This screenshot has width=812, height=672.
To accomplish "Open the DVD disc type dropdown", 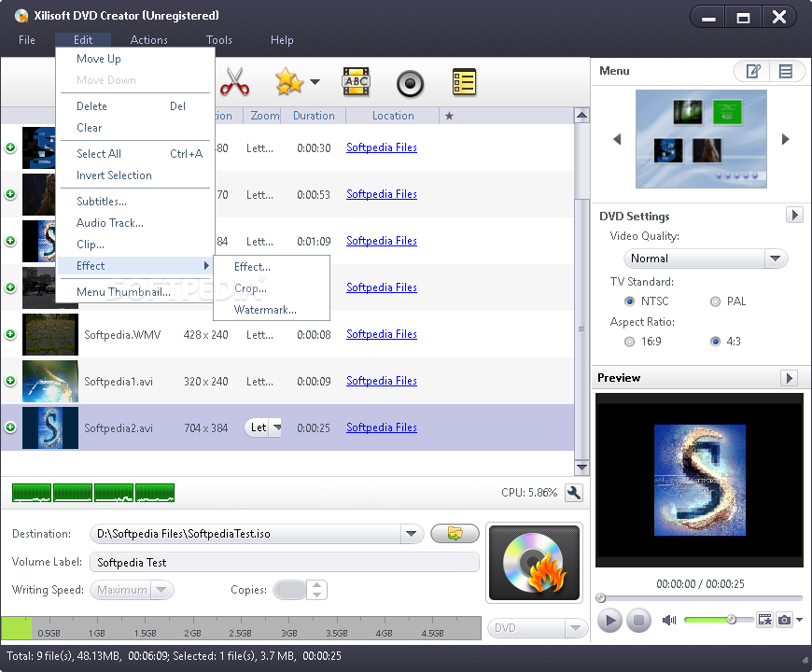I will 575,628.
